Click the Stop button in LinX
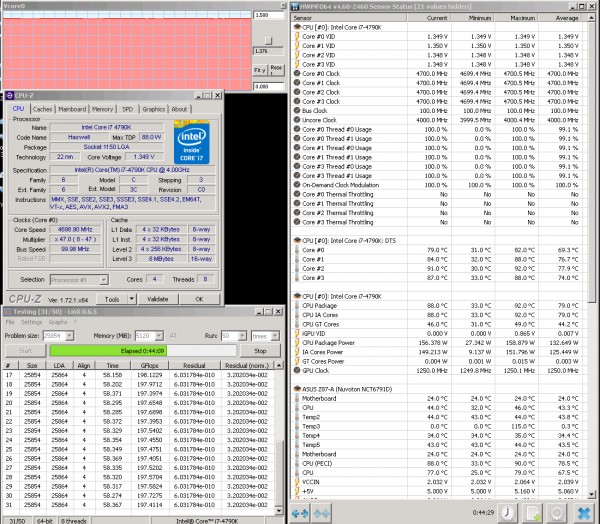Screen dimensions: 600x524 click(260, 351)
